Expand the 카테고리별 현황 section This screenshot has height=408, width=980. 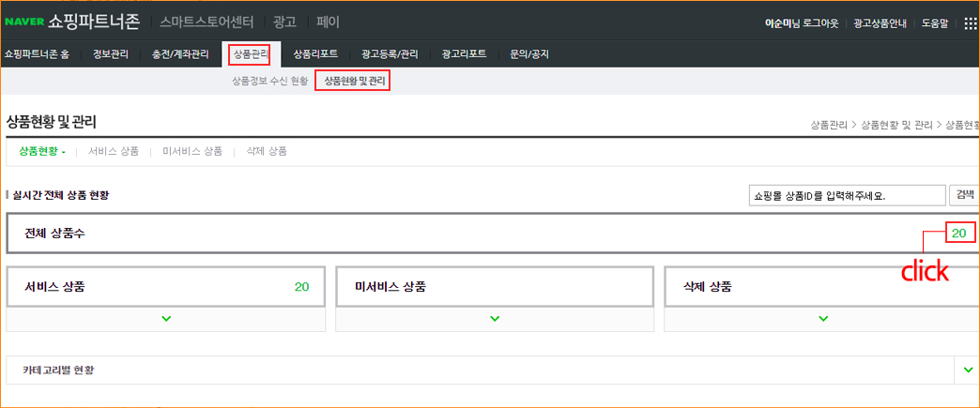968,370
